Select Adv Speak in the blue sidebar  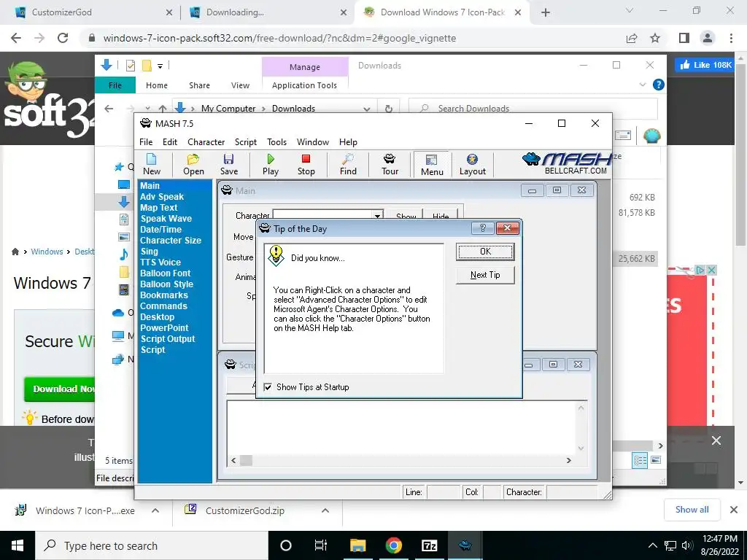coord(162,197)
